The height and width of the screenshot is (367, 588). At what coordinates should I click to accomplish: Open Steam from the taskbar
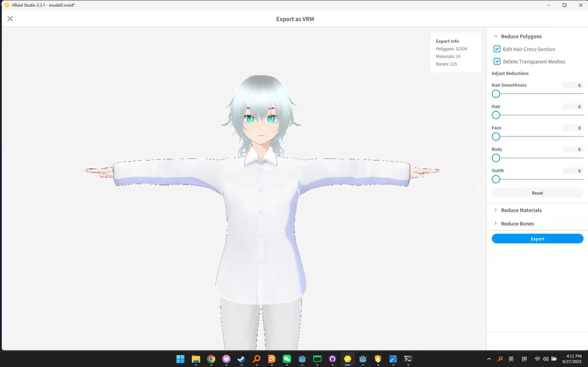click(241, 359)
